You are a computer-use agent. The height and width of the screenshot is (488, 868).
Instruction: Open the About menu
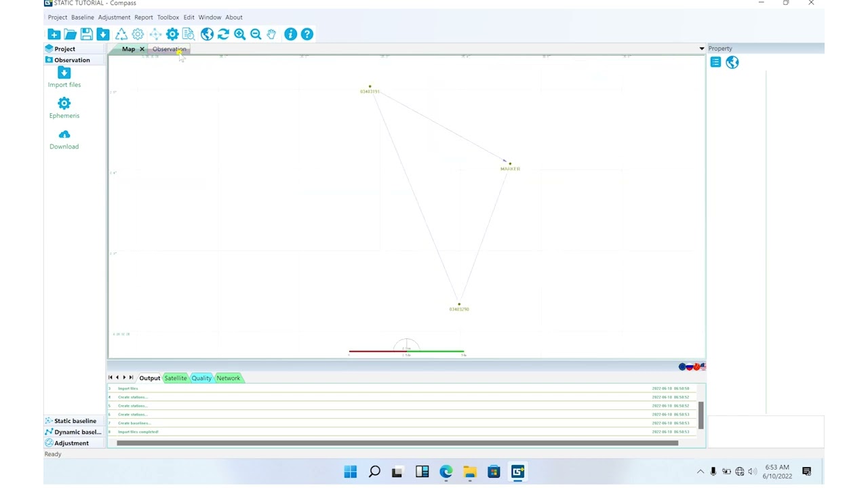pyautogui.click(x=234, y=17)
